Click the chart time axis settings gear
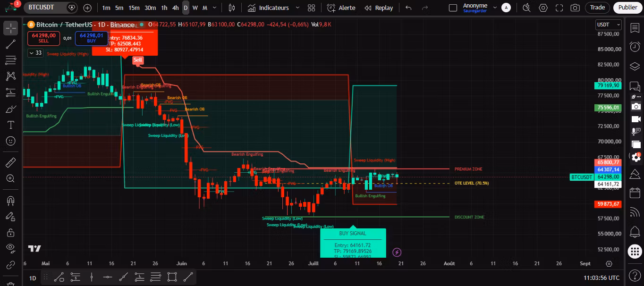This screenshot has width=644, height=286. click(x=609, y=264)
